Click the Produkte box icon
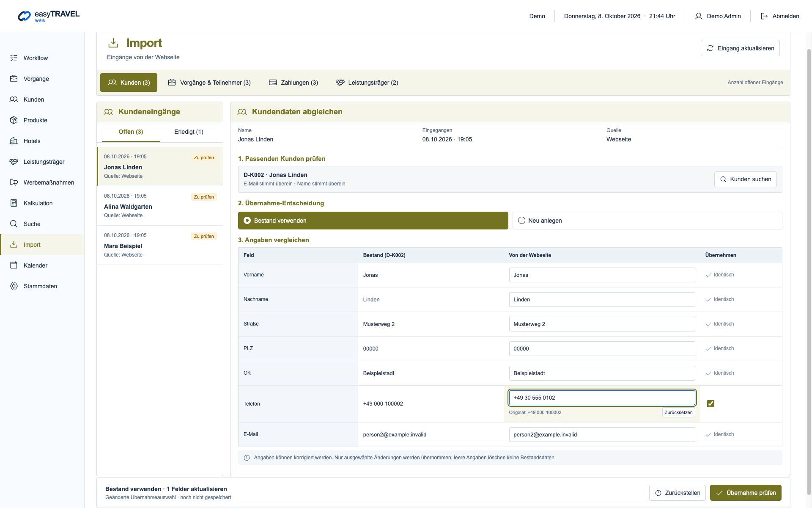812x508 pixels. 14,120
